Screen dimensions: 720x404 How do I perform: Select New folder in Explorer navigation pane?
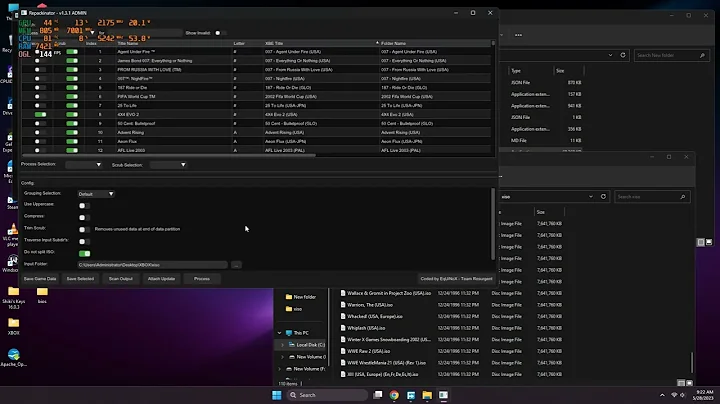(x=301, y=297)
